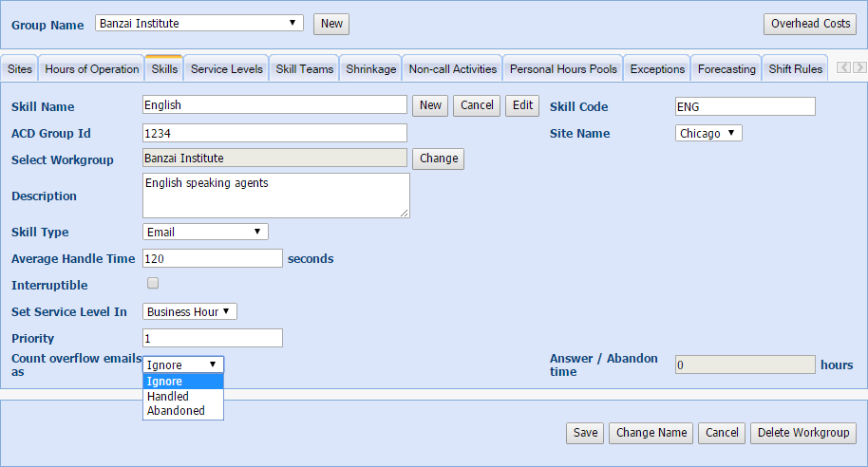Open the Hours of Operation tab
This screenshot has height=467, width=868.
tap(92, 69)
